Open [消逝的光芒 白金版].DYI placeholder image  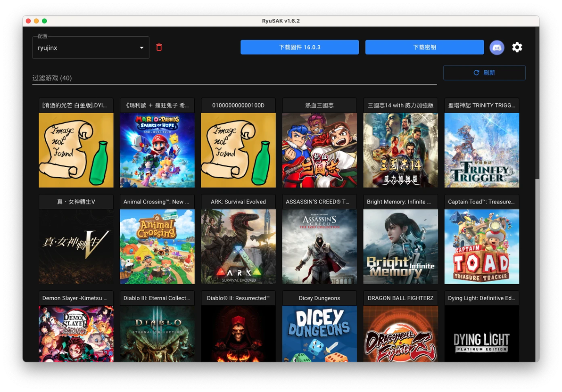(76, 150)
